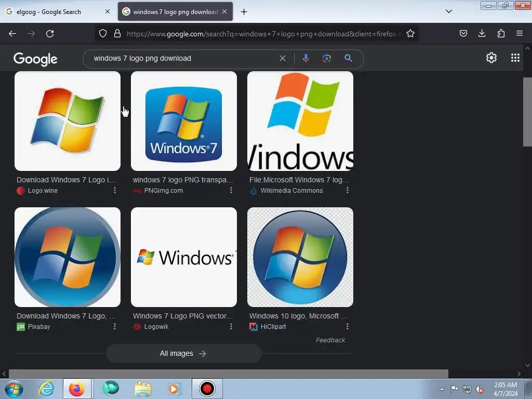This screenshot has height=399, width=532.
Task: Click the forward navigation arrow
Action: (31, 34)
